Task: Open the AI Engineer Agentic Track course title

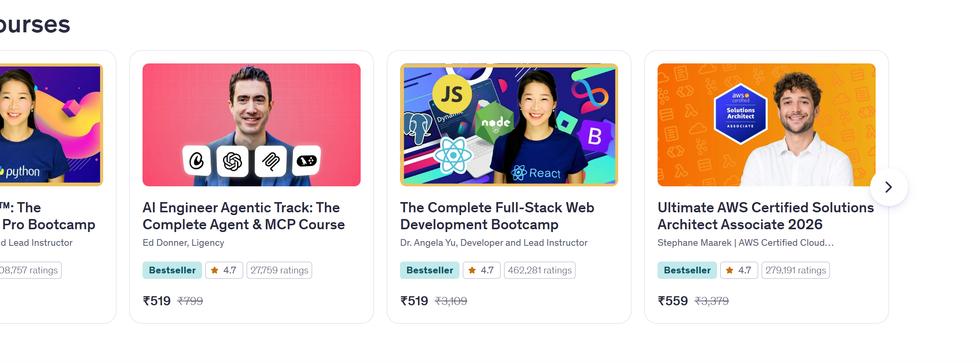Action: coord(244,216)
